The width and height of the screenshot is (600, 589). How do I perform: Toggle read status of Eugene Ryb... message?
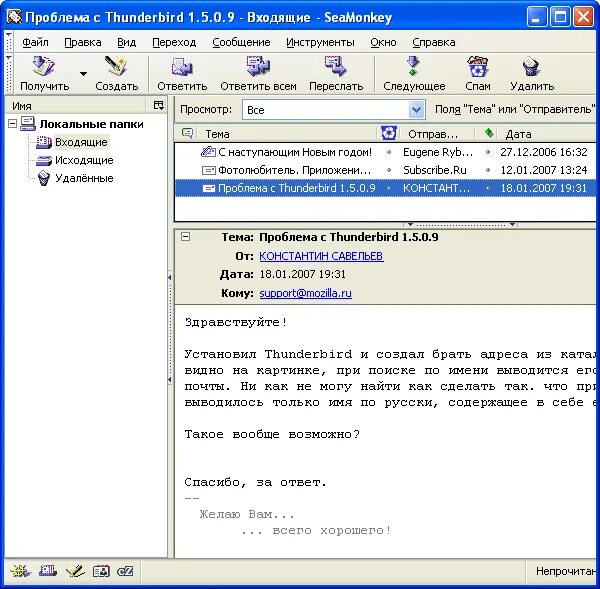coord(488,152)
